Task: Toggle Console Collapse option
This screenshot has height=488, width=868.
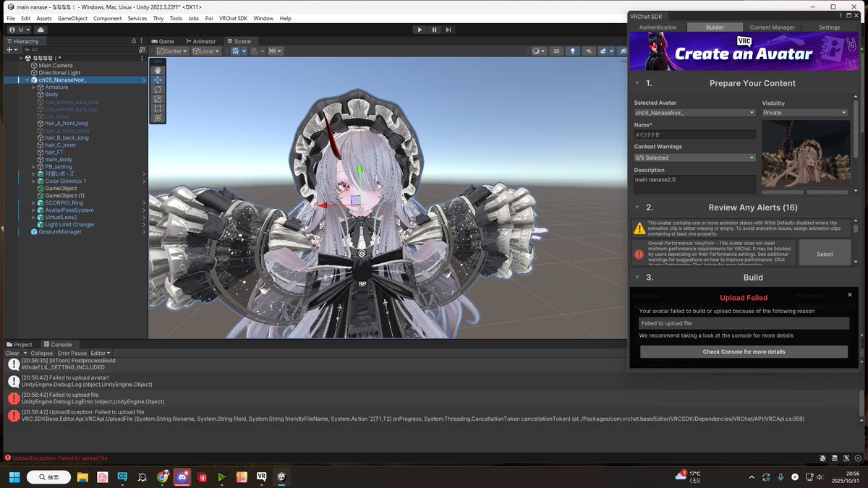Action: 41,354
